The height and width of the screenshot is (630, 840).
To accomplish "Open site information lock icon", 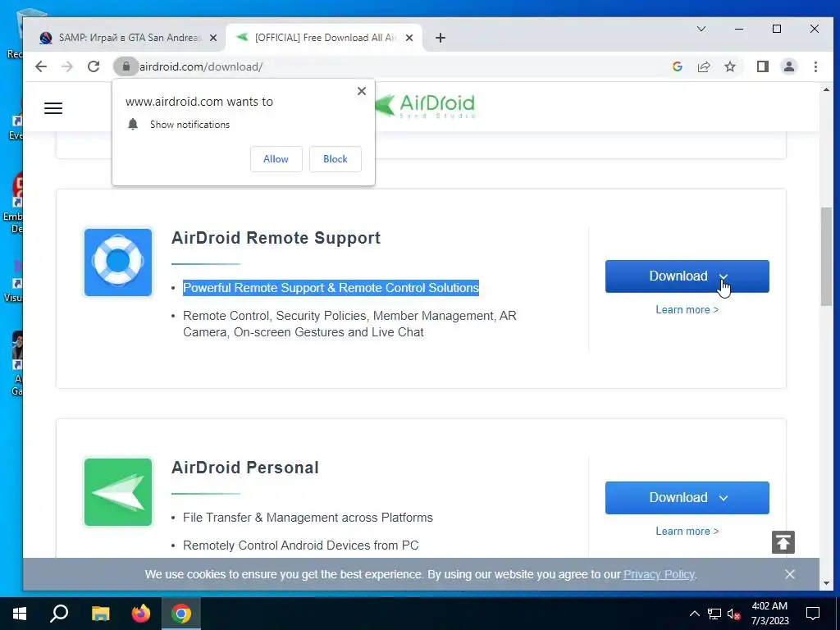I will pos(126,66).
